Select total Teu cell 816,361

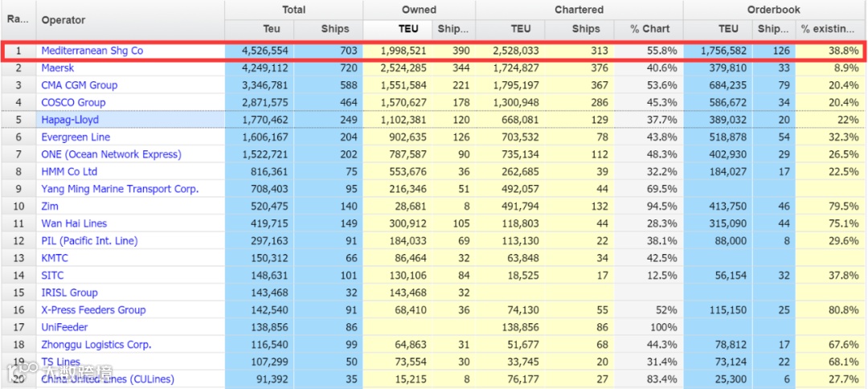tap(259, 171)
